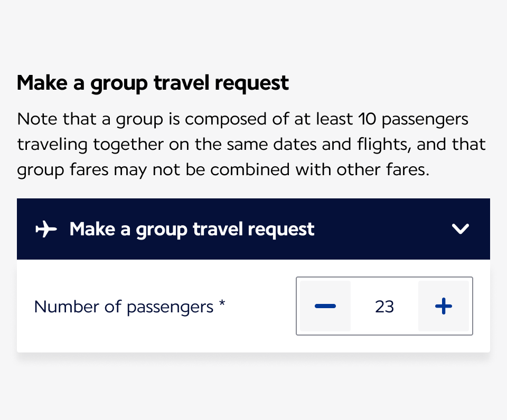The image size is (507, 420).
Task: Decrease number of passengers below 23
Action: point(325,306)
